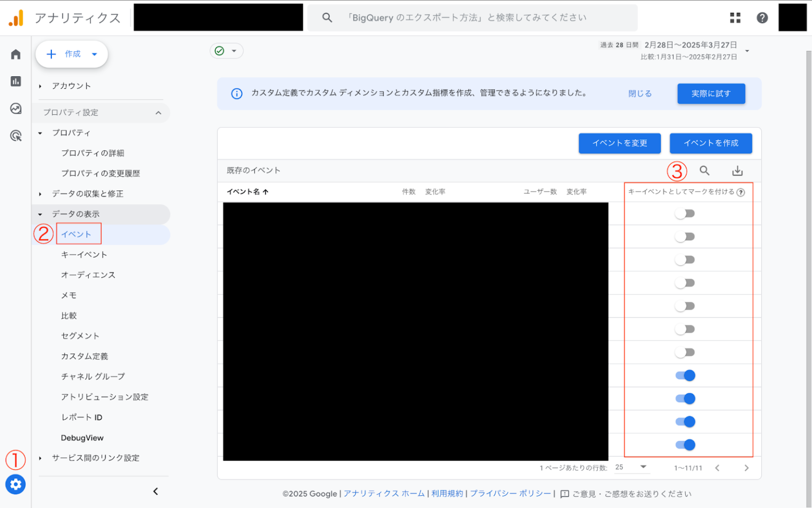Go to next page with pagination arrow
This screenshot has height=508, width=812.
[x=746, y=468]
